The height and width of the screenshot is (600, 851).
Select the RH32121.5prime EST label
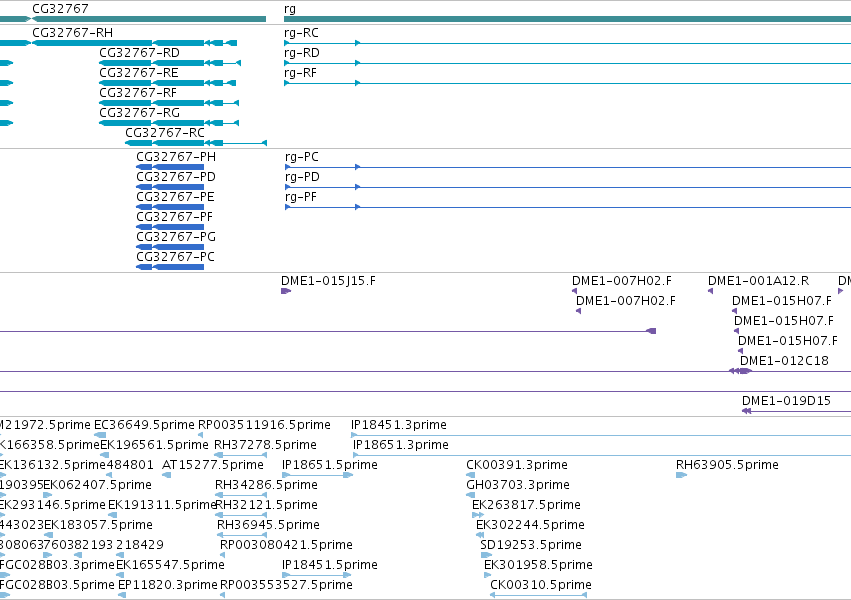(266, 505)
